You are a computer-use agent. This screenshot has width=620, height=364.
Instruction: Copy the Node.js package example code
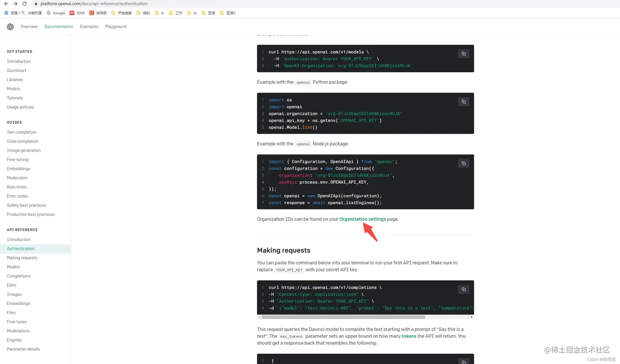click(464, 163)
